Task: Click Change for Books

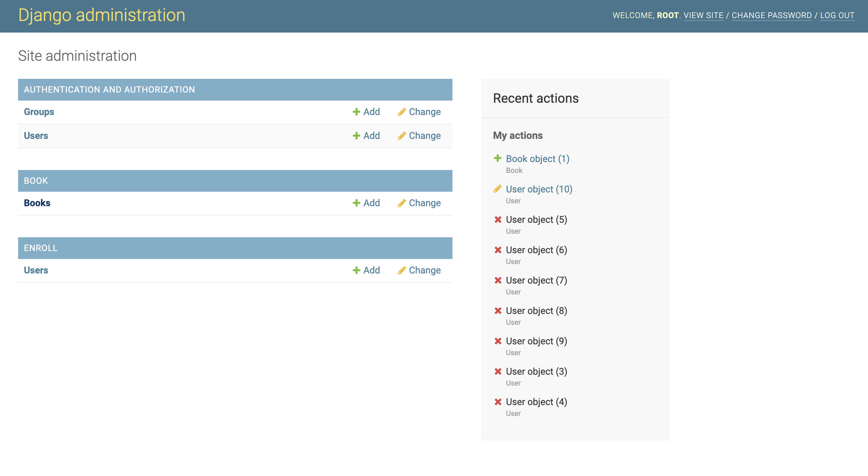Action: (425, 203)
